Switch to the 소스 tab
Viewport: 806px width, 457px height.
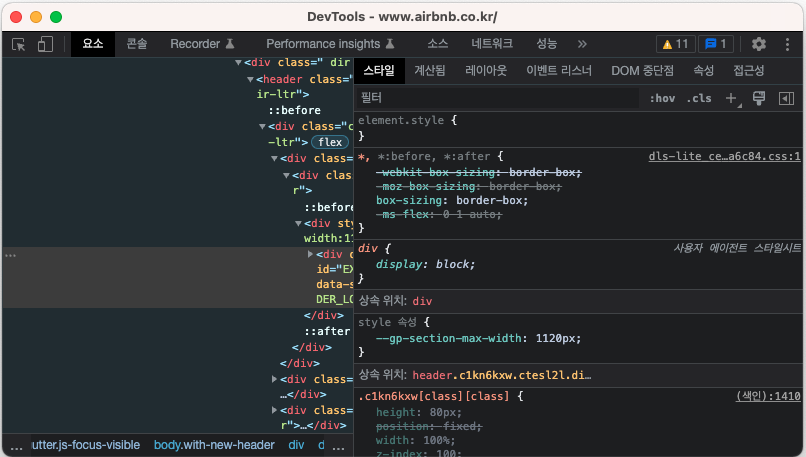tap(437, 44)
